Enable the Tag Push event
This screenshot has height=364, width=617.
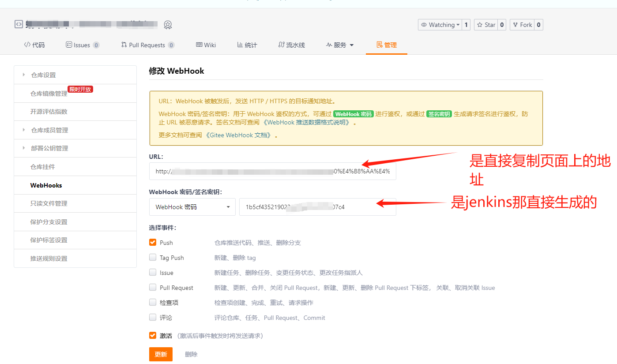pyautogui.click(x=153, y=257)
